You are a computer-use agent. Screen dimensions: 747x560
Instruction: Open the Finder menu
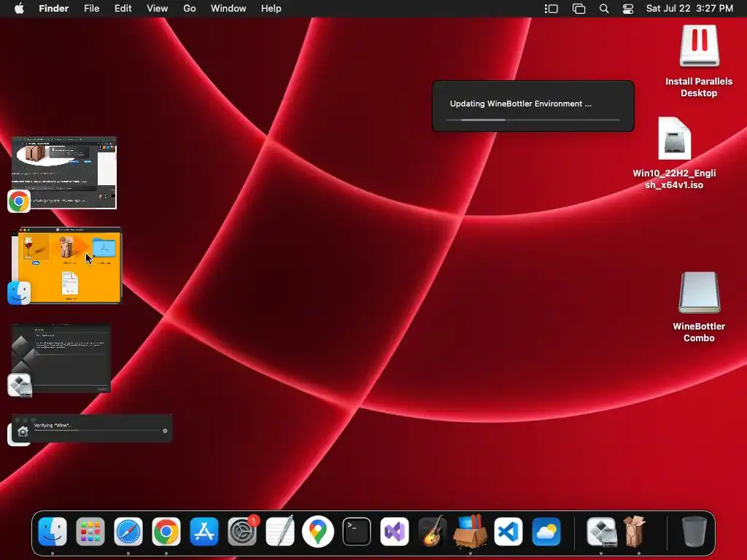tap(54, 9)
